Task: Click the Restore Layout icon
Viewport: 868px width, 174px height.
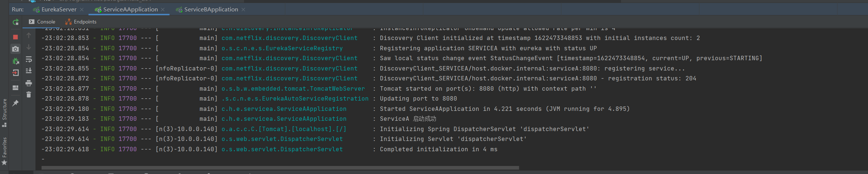Action: [x=15, y=88]
